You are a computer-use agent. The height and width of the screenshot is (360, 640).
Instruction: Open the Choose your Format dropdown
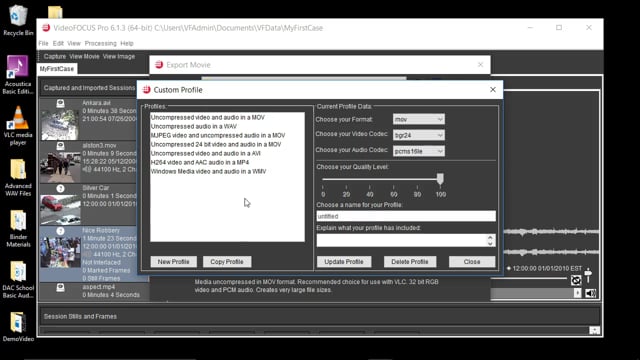coord(419,119)
